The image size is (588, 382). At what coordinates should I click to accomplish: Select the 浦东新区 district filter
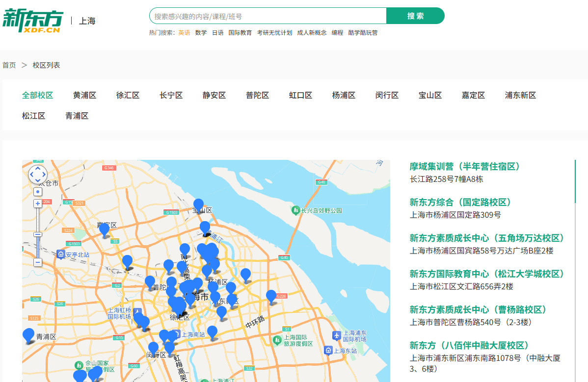click(x=520, y=95)
